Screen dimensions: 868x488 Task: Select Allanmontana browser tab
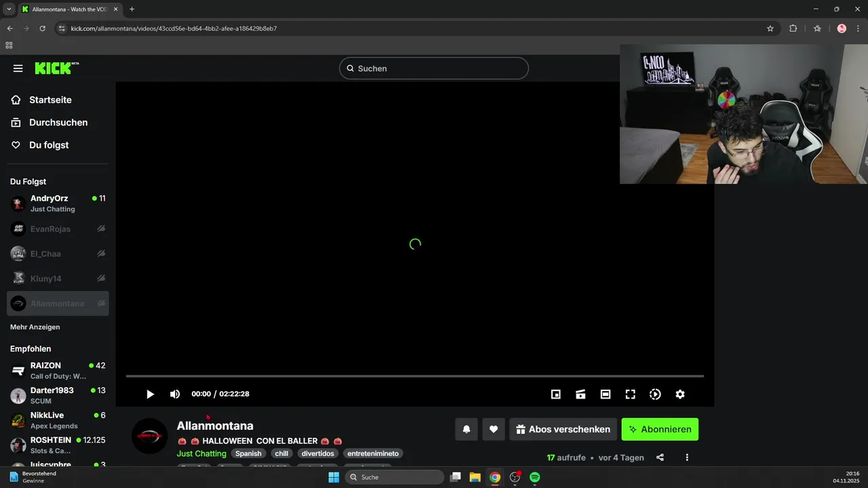[68, 9]
